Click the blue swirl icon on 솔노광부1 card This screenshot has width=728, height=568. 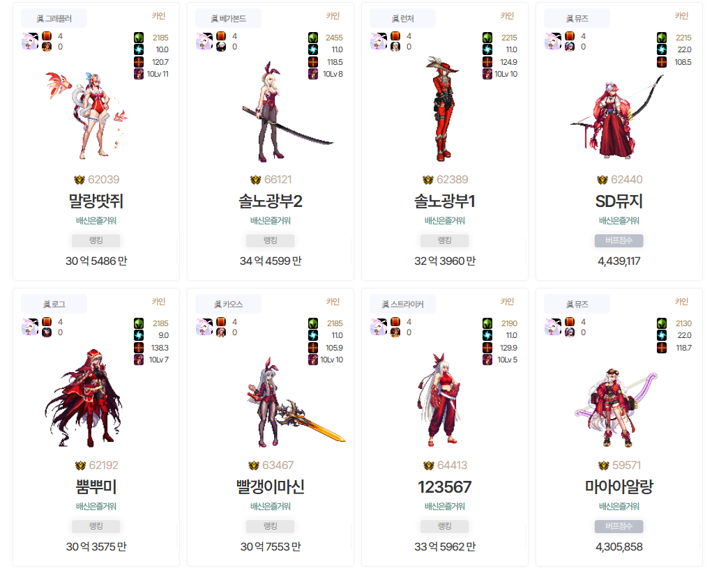point(487,49)
